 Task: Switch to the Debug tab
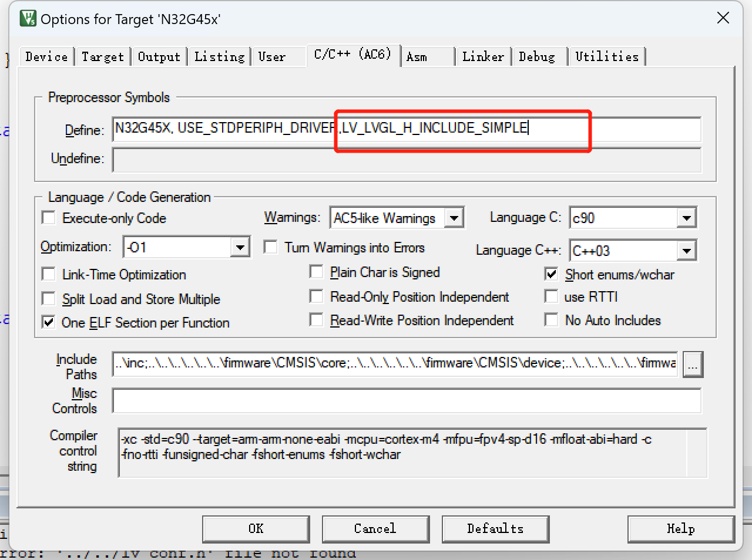[536, 57]
